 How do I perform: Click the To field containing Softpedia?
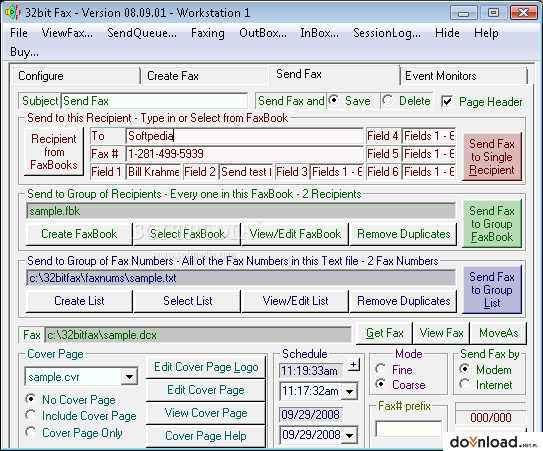[244, 136]
